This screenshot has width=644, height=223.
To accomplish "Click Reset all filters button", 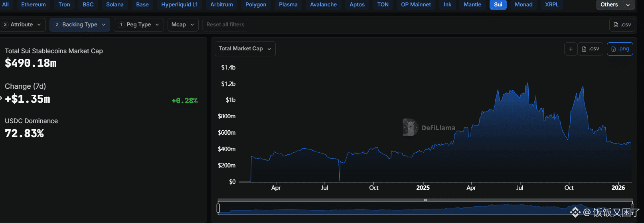I will tap(225, 25).
